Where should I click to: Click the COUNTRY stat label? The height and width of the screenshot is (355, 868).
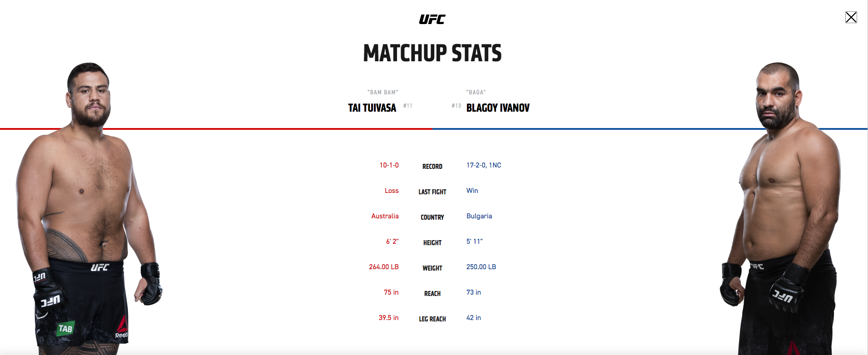point(432,217)
